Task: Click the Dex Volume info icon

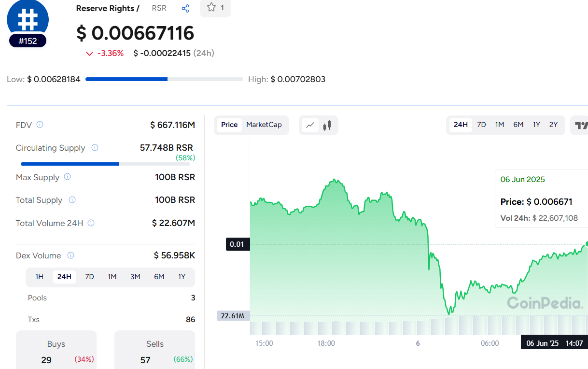Action: 71,255
